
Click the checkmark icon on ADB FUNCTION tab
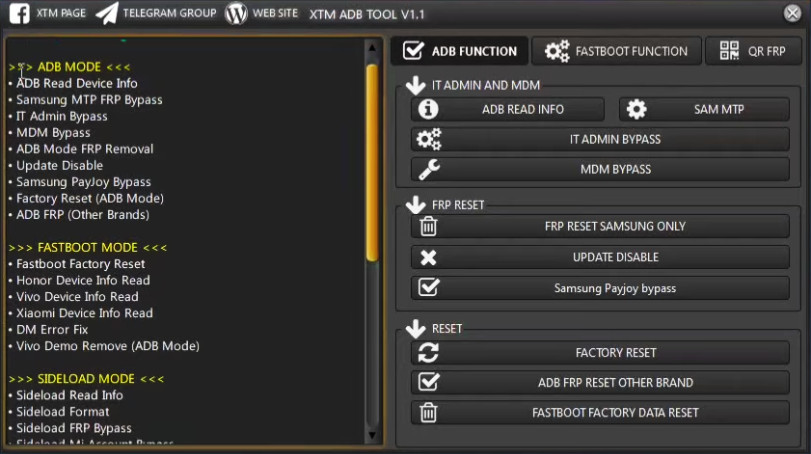point(413,50)
